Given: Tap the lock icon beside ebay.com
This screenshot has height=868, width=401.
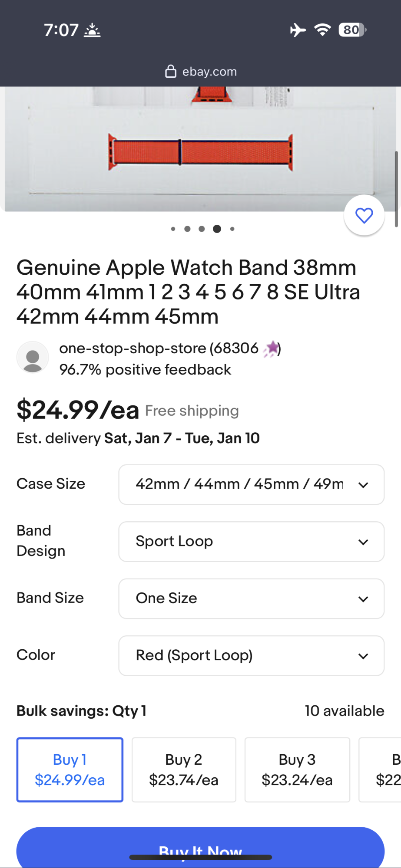Looking at the screenshot, I should 171,71.
